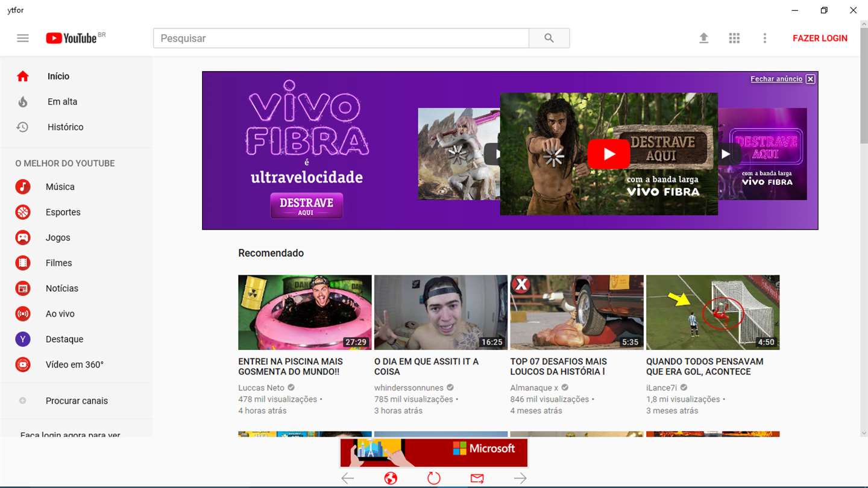The height and width of the screenshot is (488, 868).
Task: Open iLance7i channel link
Action: (x=662, y=388)
